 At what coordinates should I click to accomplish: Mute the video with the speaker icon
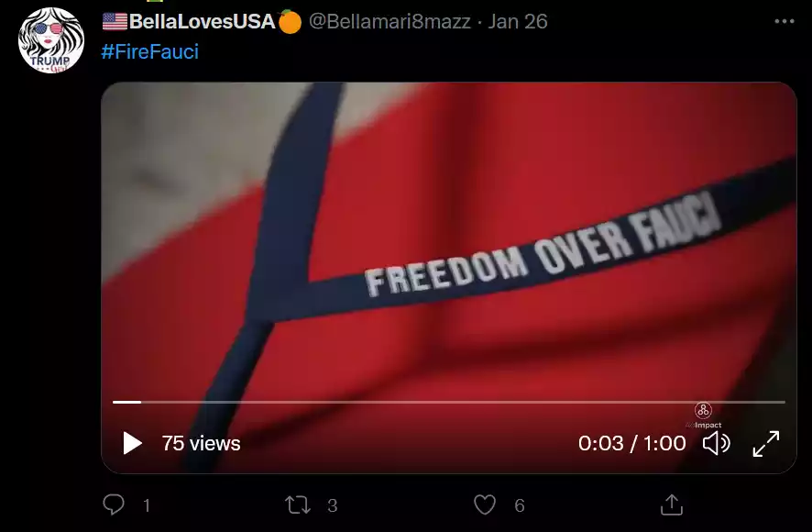click(x=716, y=444)
